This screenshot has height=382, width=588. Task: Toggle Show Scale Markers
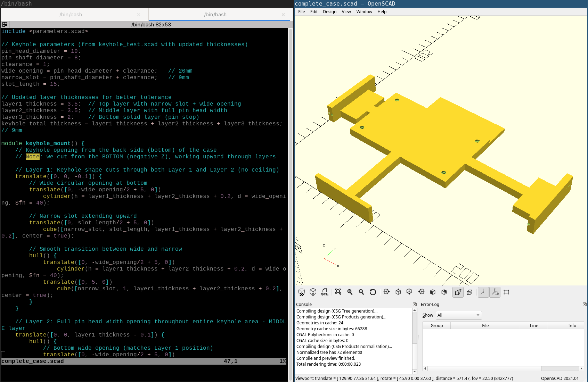tap(495, 292)
